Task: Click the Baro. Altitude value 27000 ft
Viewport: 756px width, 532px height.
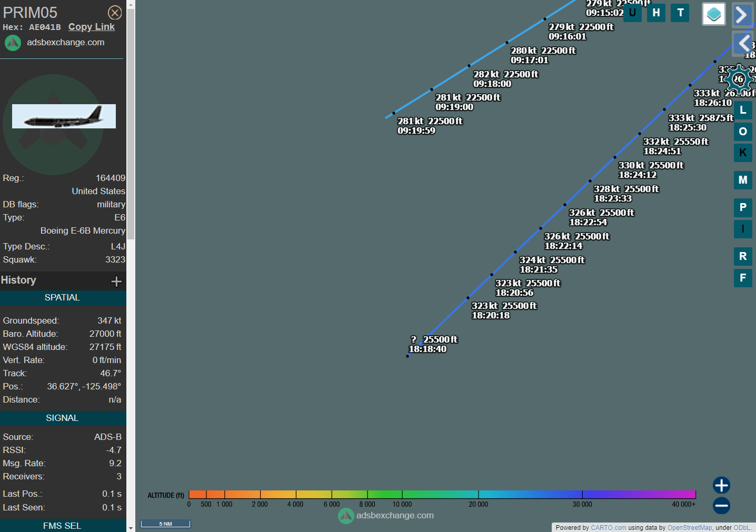Action: point(105,334)
